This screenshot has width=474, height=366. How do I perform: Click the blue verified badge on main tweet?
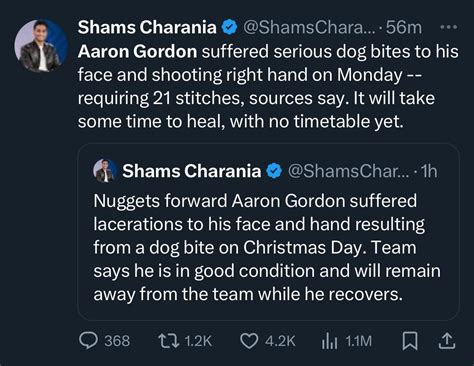[229, 27]
